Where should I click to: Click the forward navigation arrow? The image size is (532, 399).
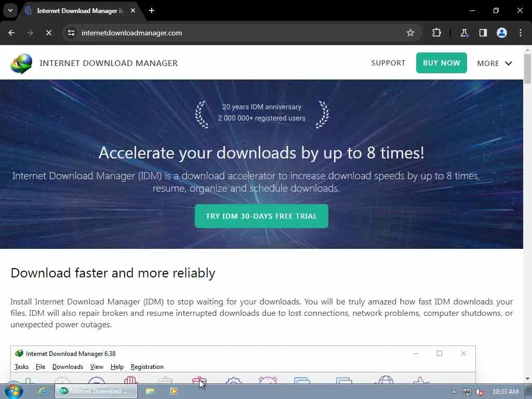[x=30, y=33]
